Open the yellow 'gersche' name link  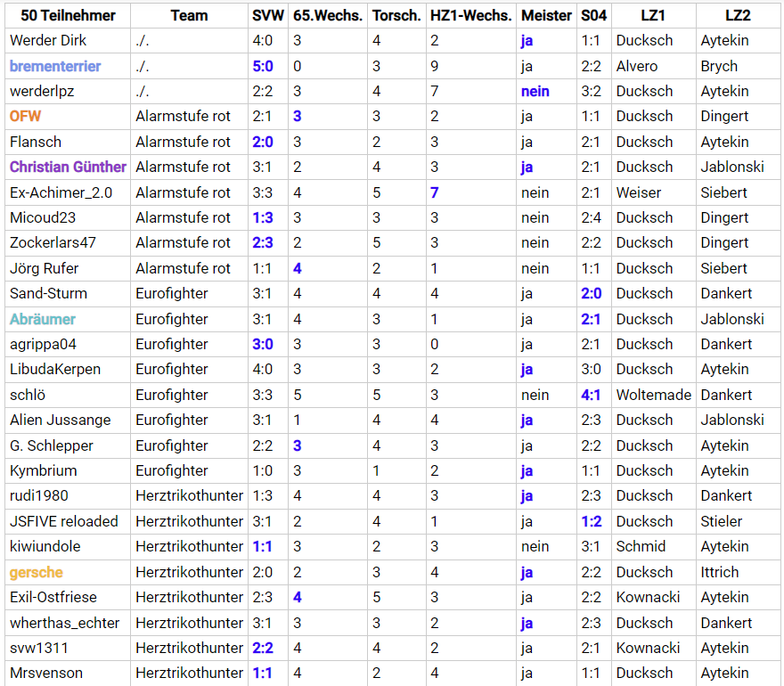[37, 572]
